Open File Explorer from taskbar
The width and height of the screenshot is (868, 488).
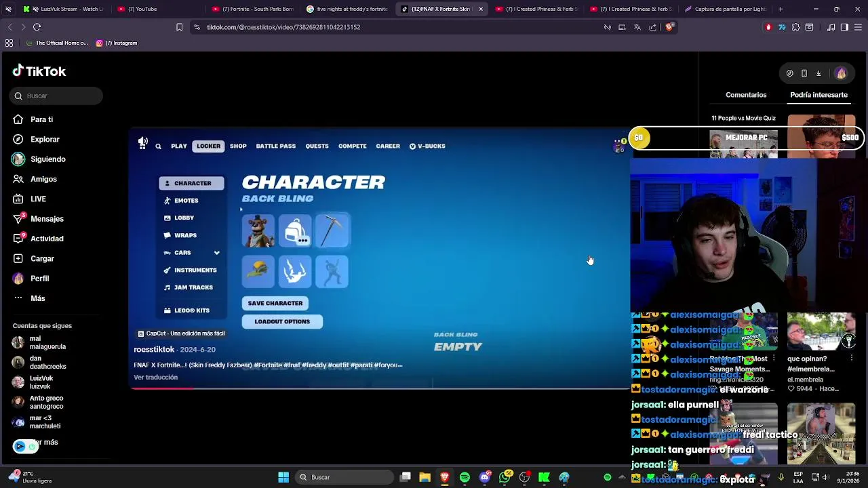[425, 477]
